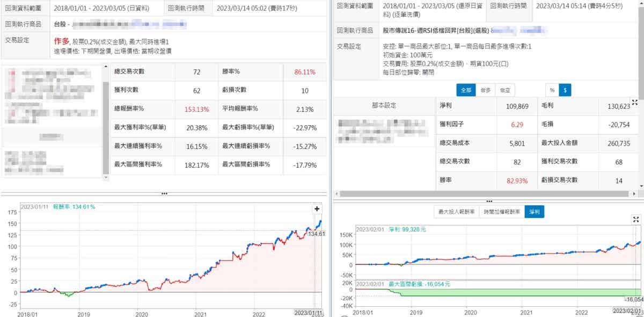Click the right panel splitter dots handle
Screen dimensions: 644x317
488,200
